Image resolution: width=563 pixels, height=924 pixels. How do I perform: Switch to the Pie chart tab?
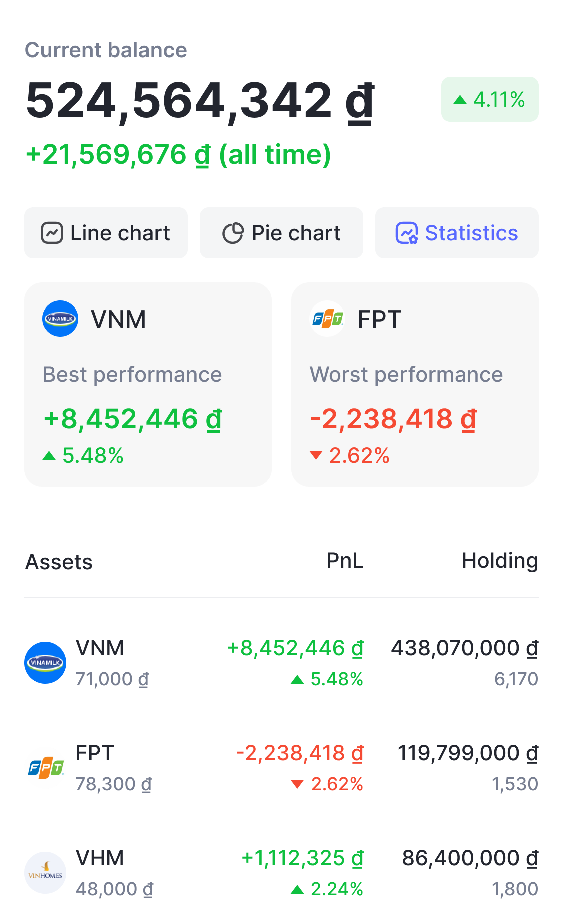(281, 233)
